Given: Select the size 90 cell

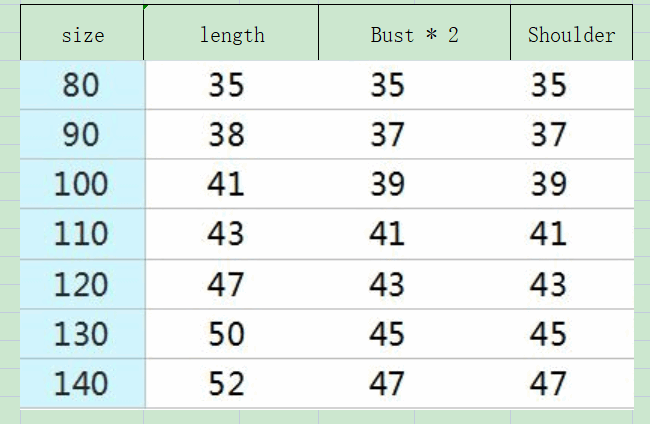Looking at the screenshot, I should [82, 134].
